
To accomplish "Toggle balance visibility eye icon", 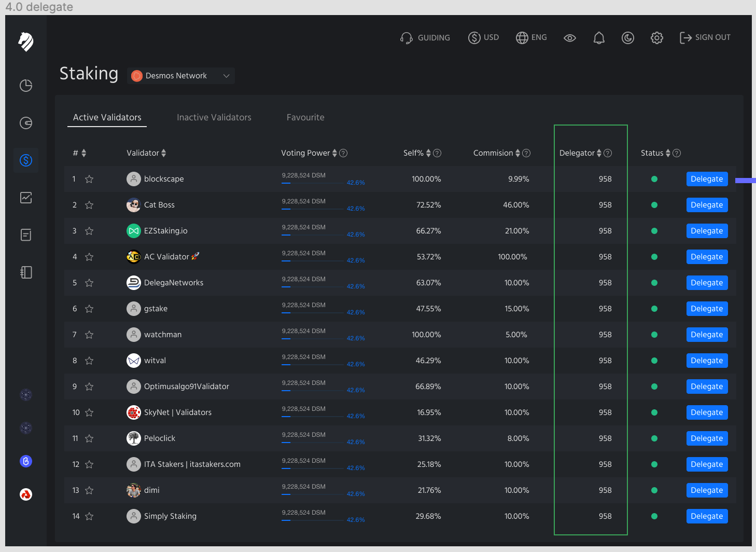I will tap(570, 38).
